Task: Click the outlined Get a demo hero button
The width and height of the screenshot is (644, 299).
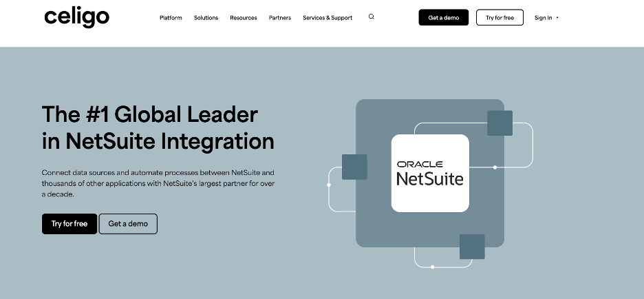Action: tap(128, 224)
